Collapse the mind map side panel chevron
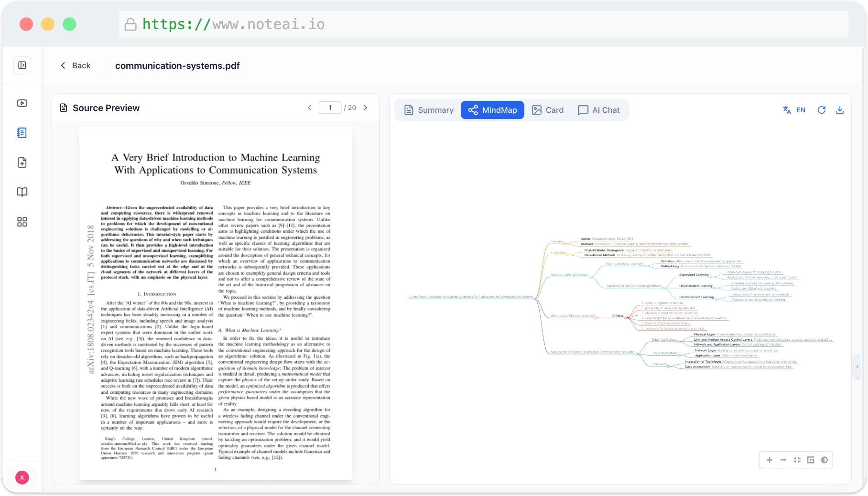868x496 pixels. 858,367
